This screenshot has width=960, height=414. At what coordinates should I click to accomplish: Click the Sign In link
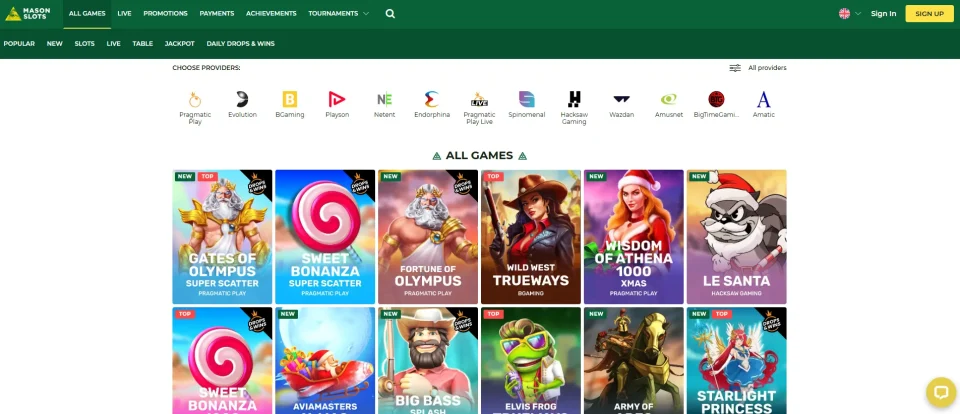(883, 13)
